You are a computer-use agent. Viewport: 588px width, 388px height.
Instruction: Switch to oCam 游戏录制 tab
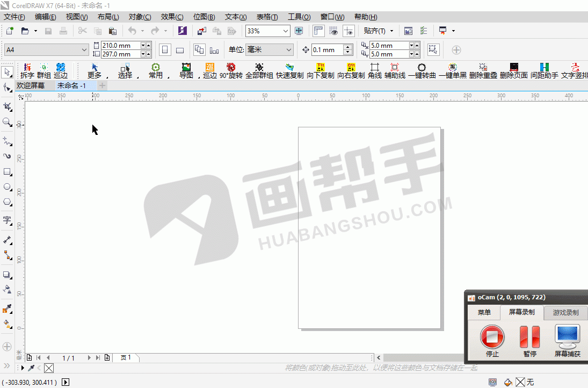tap(565, 313)
